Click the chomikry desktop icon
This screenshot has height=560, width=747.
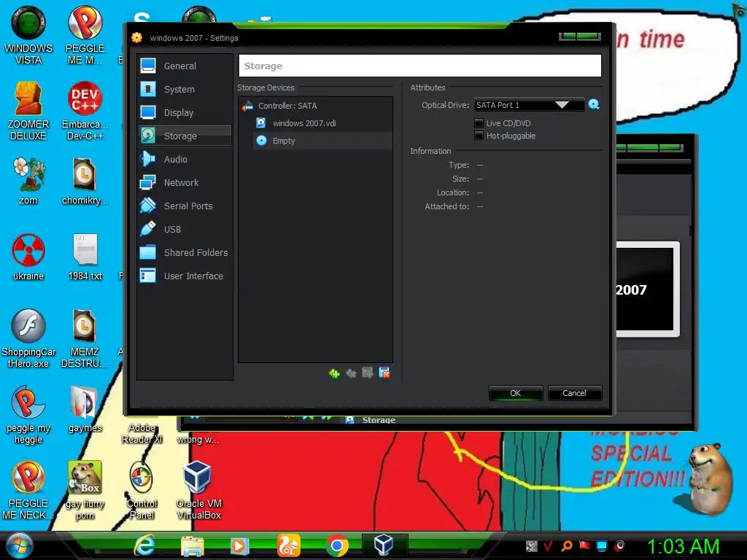[85, 181]
